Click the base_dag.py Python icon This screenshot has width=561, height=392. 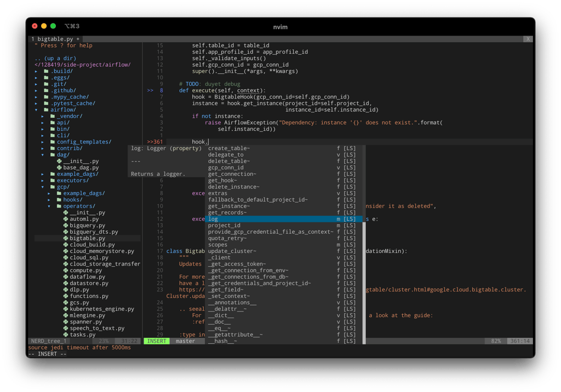[60, 167]
